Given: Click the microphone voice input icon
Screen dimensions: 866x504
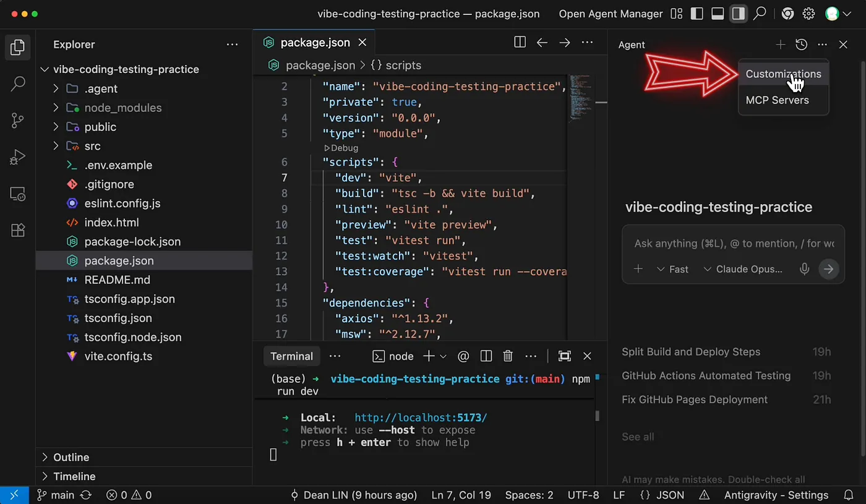Looking at the screenshot, I should pos(804,269).
